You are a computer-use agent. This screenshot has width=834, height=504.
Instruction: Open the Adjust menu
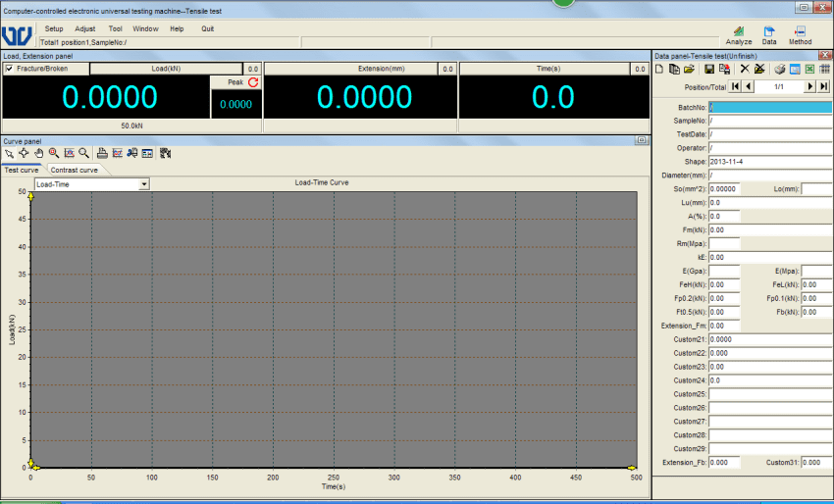[x=84, y=28]
